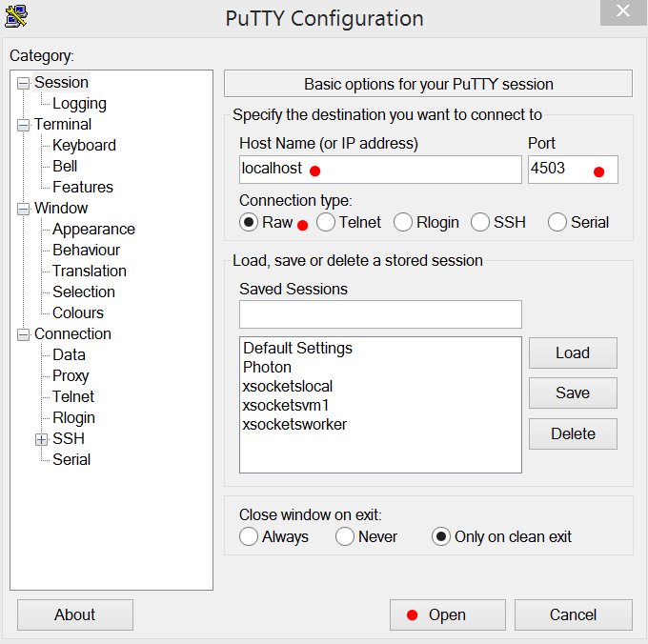Go to the Colours settings category

tap(78, 313)
